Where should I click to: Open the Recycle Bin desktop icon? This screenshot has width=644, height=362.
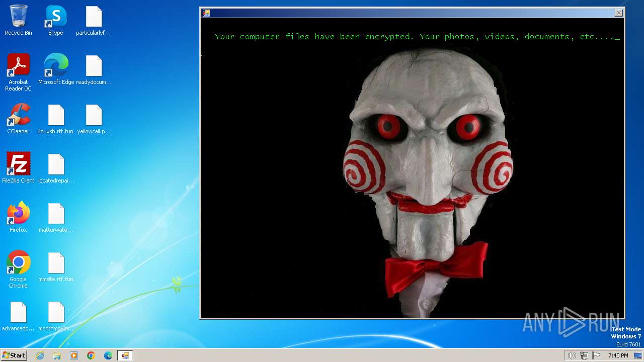tap(18, 21)
